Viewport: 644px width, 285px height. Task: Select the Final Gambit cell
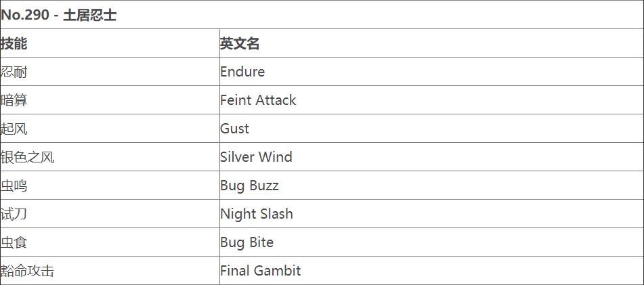(260, 271)
